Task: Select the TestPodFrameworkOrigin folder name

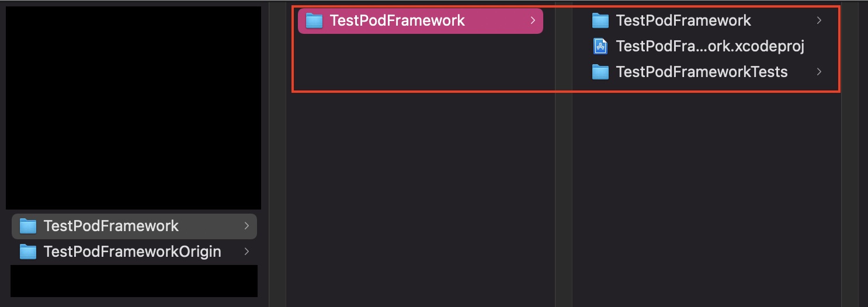Action: click(x=132, y=252)
